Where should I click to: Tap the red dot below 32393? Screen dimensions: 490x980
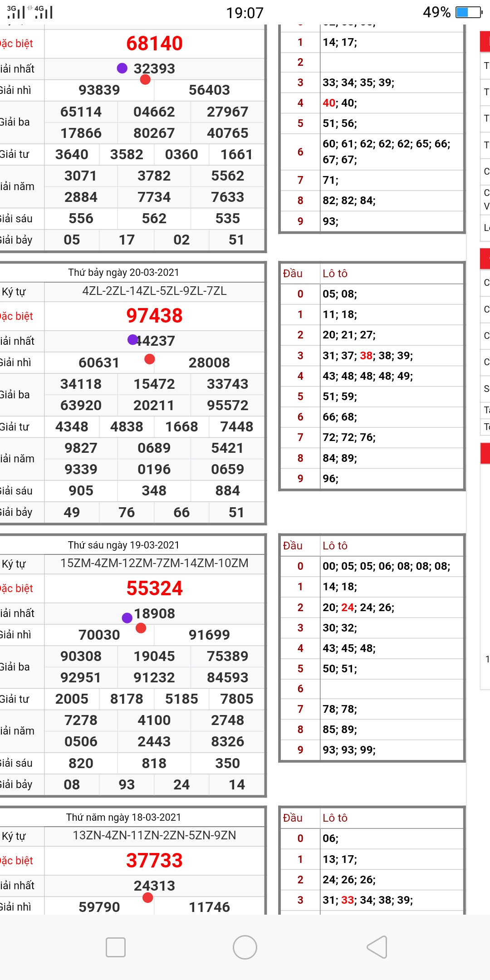coord(145,80)
